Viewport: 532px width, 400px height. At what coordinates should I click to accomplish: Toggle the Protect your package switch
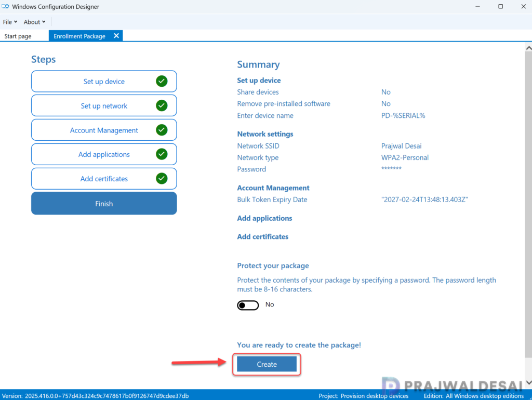tap(248, 305)
